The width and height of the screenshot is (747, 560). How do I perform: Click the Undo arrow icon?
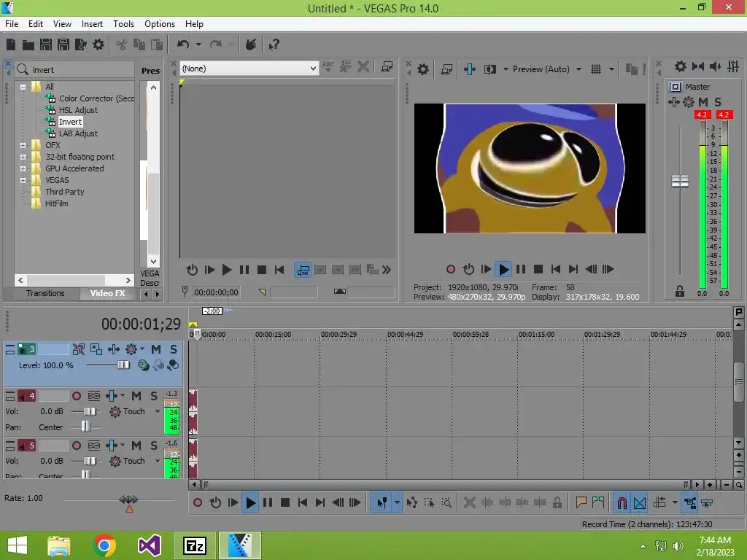click(182, 44)
